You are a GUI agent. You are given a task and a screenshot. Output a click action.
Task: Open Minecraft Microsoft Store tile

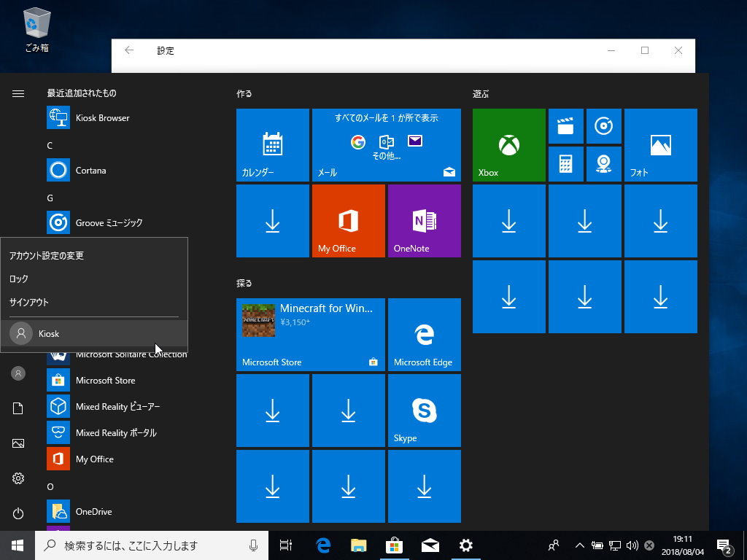[311, 334]
